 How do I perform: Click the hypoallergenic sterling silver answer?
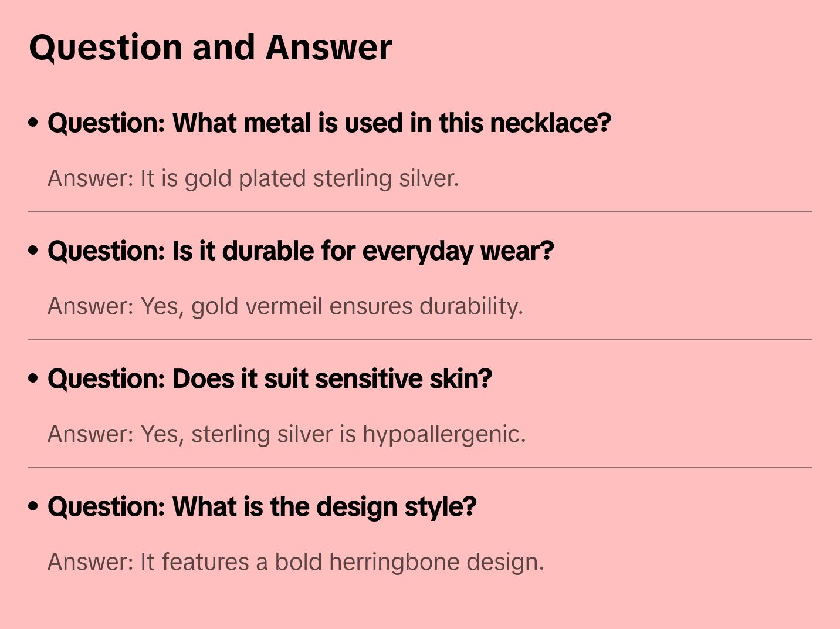pyautogui.click(x=286, y=434)
